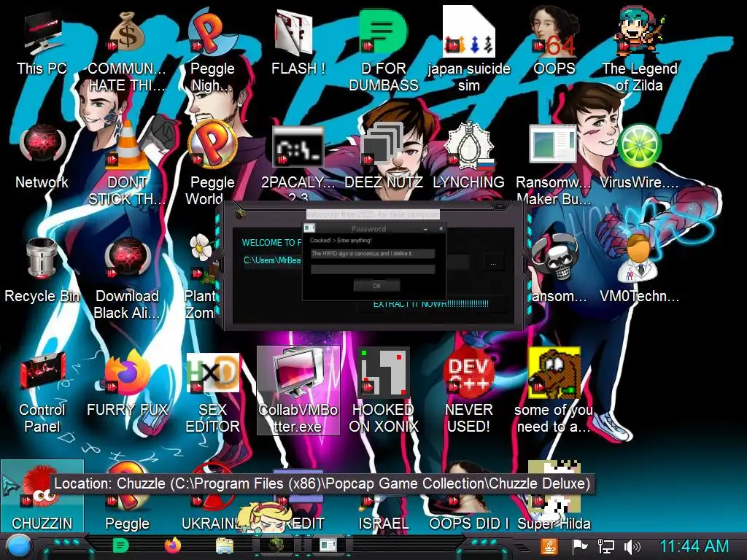
Task: Click the '...' browse button in extractor window
Action: pos(493,262)
